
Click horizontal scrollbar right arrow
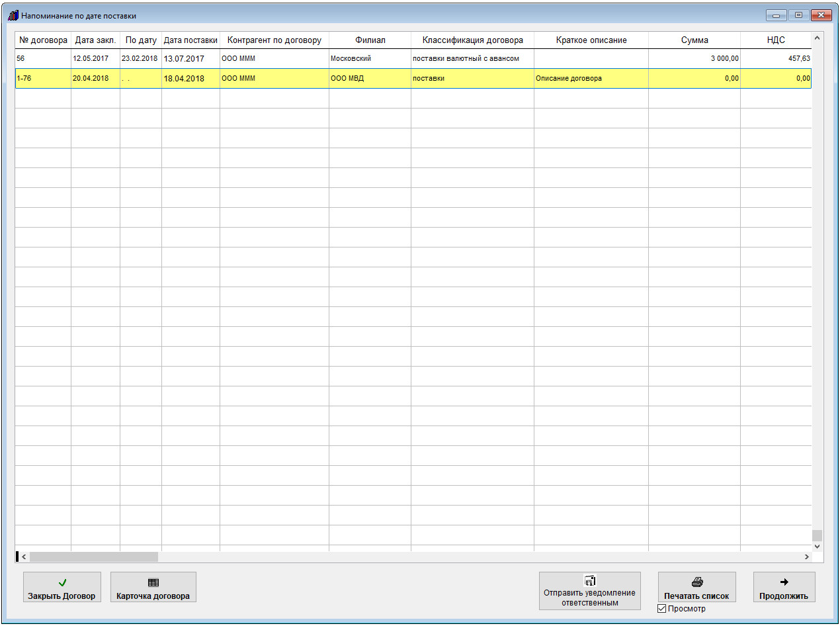tap(806, 557)
